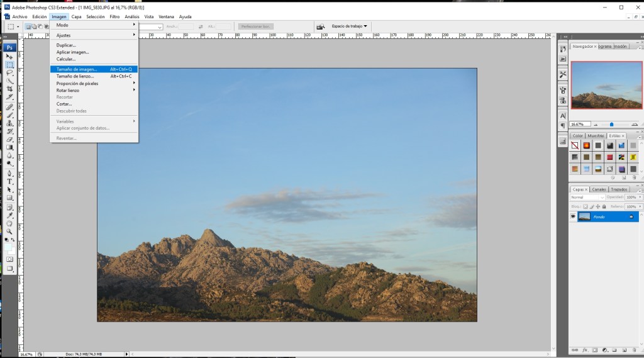
Task: Open the Normal blend mode dropdown
Action: tap(587, 198)
